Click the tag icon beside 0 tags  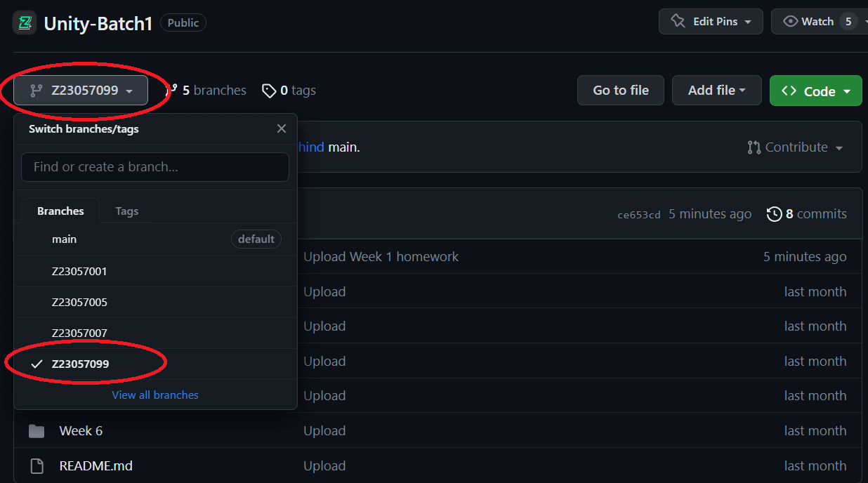point(269,91)
